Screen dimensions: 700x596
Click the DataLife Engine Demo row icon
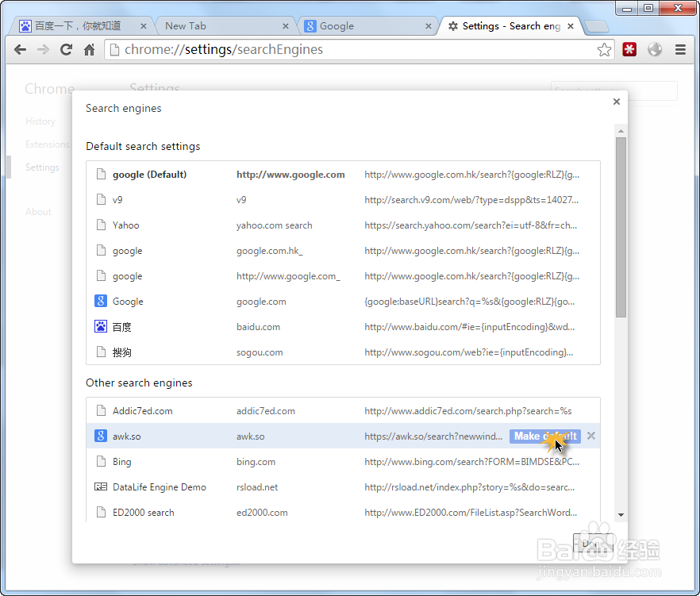(x=101, y=486)
